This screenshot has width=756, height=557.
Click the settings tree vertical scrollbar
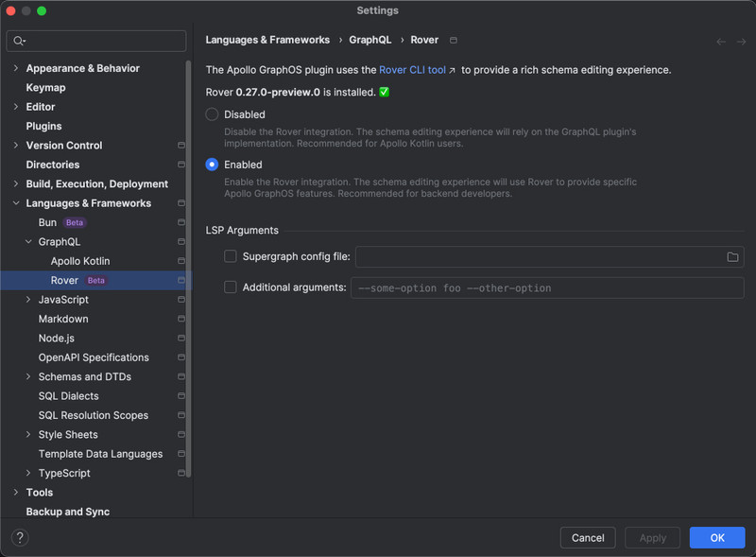pyautogui.click(x=188, y=269)
